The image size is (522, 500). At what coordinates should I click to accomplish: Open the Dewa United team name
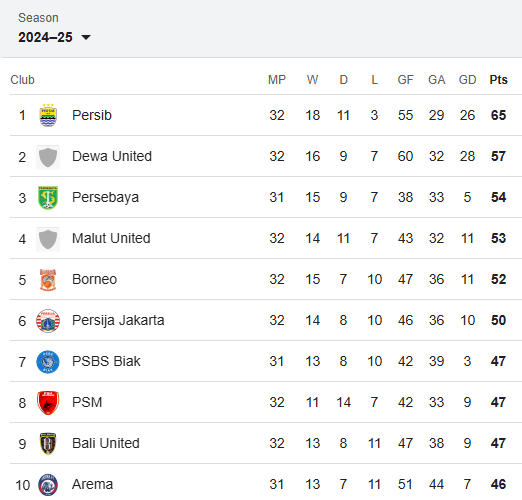112,156
